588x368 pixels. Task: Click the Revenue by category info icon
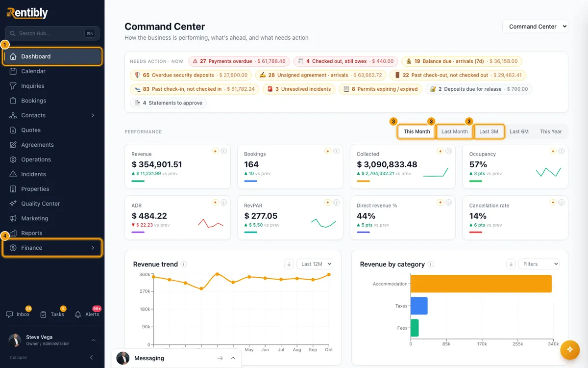[431, 264]
